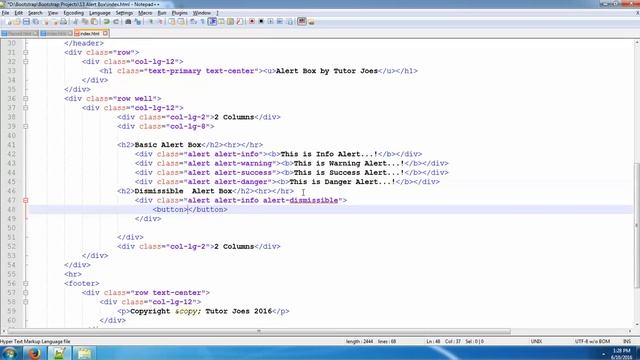This screenshot has height=360, width=640.
Task: Click the plugin icon right of Save Macro
Action: click(302, 22)
